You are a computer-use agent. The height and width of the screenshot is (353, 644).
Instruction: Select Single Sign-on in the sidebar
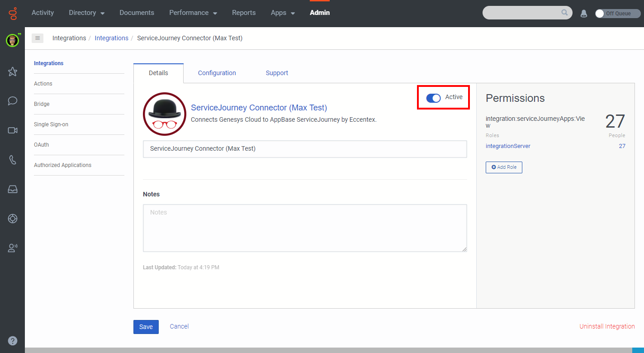tap(51, 124)
